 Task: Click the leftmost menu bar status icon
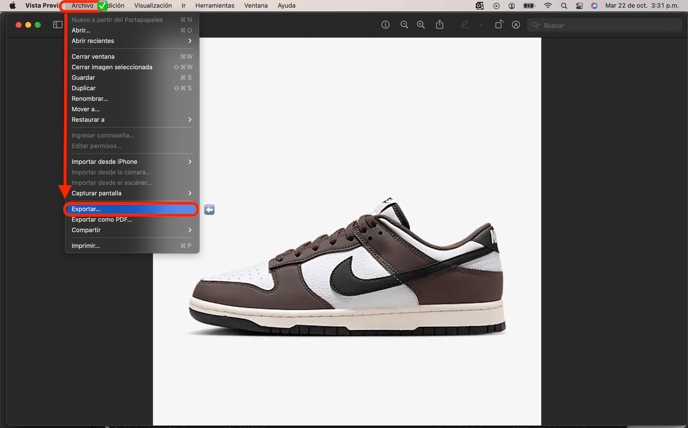[480, 6]
